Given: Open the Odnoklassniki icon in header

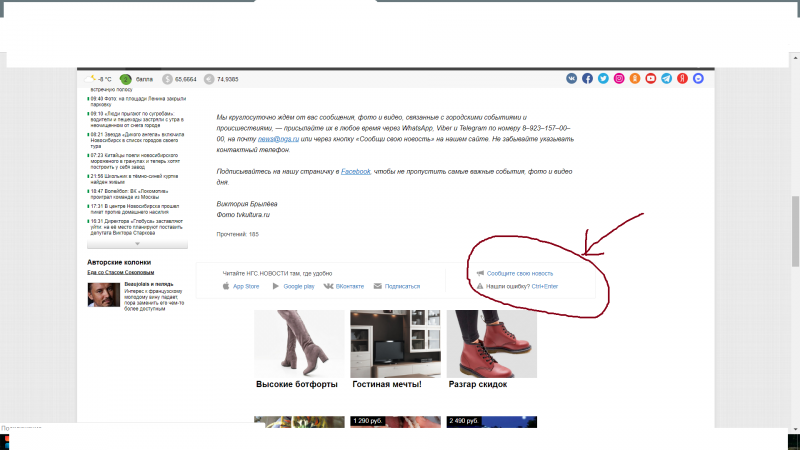Looking at the screenshot, I should tap(634, 78).
